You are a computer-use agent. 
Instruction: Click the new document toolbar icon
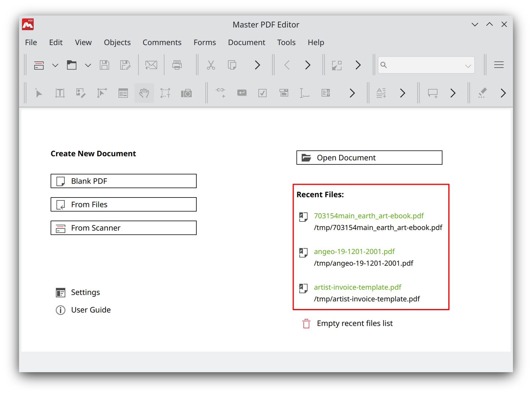point(39,65)
